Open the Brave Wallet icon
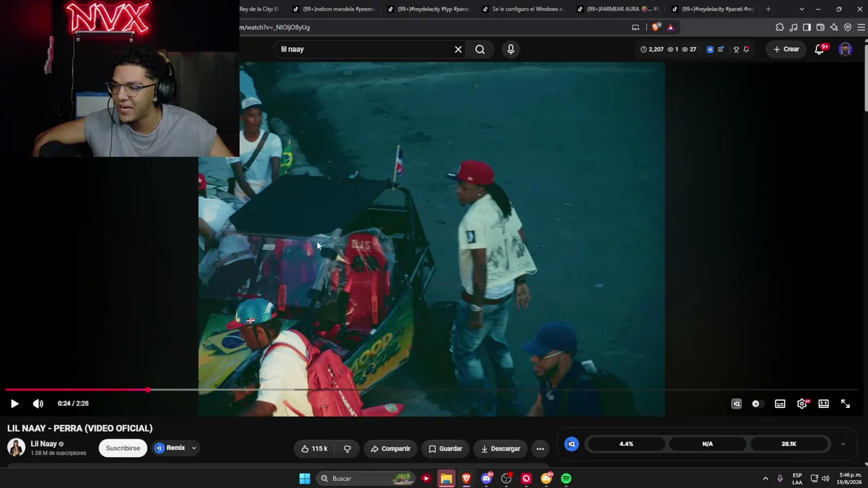The image size is (868, 488). pos(821,27)
